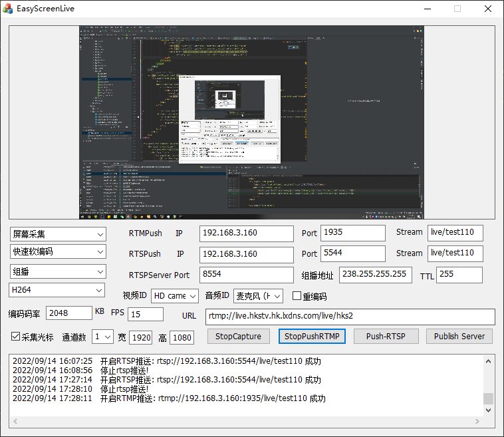Focus the RTMPush IP address field
The width and height of the screenshot is (504, 437).
tap(247, 233)
